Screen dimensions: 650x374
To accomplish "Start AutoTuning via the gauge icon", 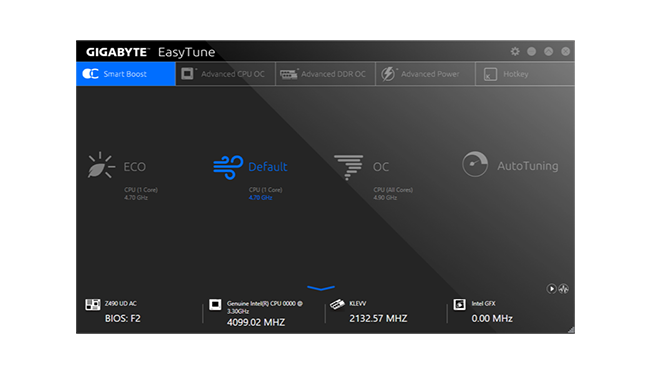I will coord(475,164).
